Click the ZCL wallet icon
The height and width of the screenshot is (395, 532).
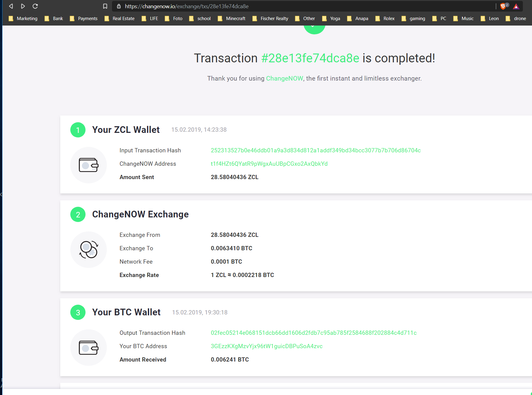pos(89,165)
